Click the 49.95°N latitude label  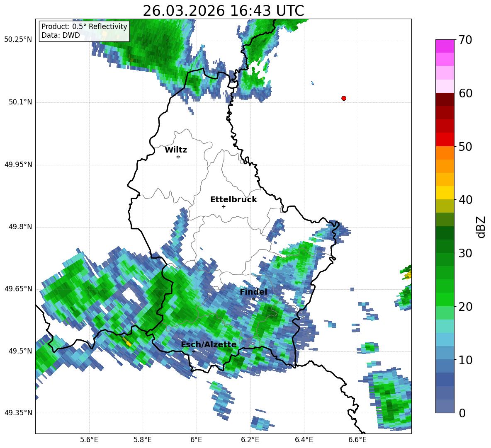(18, 165)
